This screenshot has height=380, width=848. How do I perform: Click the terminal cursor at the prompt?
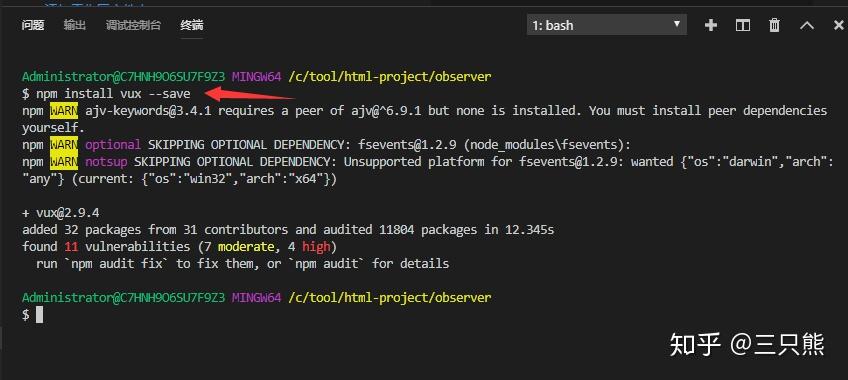click(39, 315)
